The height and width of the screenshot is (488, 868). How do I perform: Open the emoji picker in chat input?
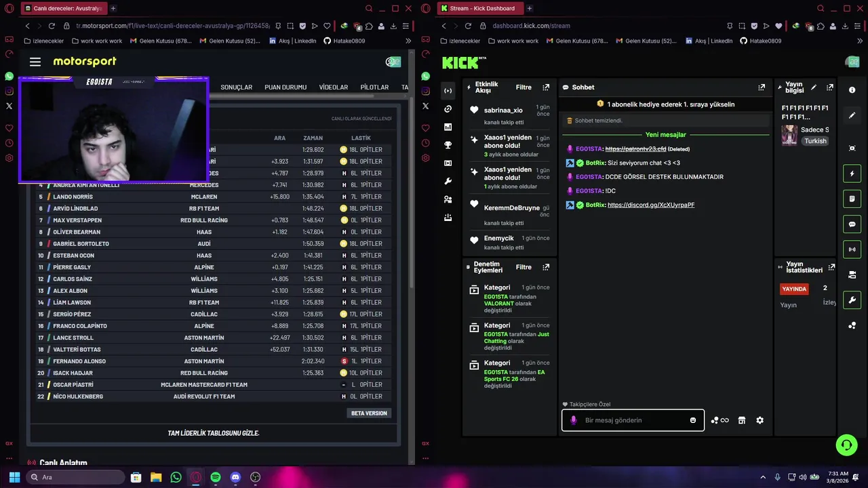point(693,420)
